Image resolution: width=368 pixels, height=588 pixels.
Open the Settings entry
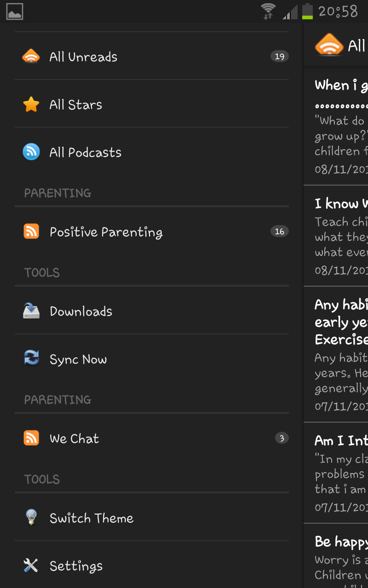76,566
